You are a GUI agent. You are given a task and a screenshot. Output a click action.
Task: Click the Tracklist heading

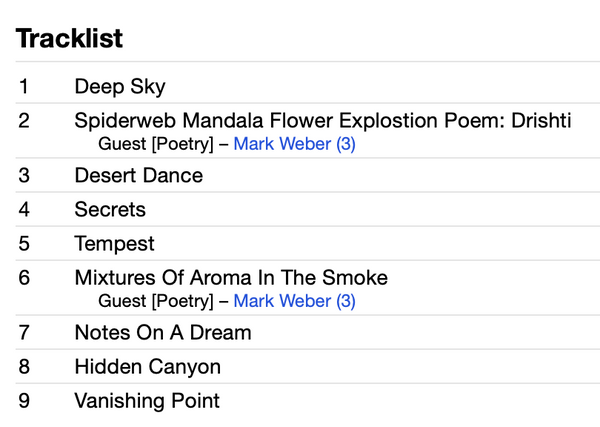[x=69, y=39]
